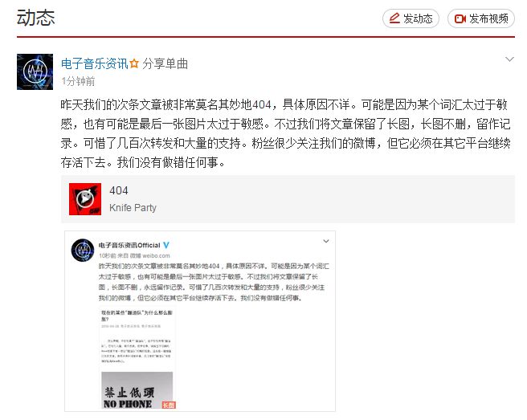Open the 404 song title
This screenshot has height=420, width=527.
pos(119,190)
